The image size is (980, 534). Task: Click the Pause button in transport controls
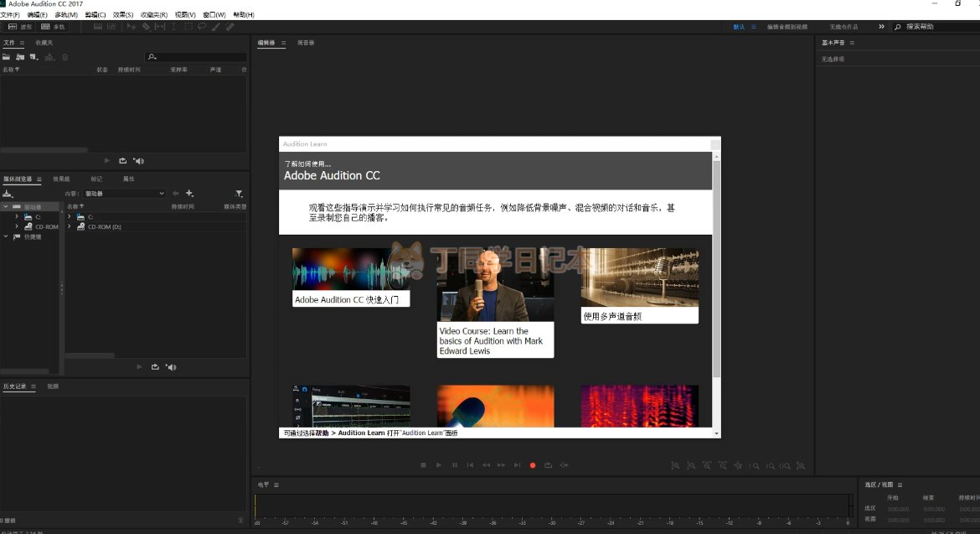pos(455,465)
